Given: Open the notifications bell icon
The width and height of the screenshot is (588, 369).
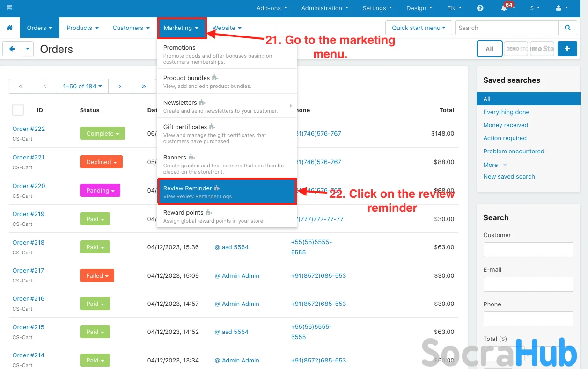Looking at the screenshot, I should 504,8.
